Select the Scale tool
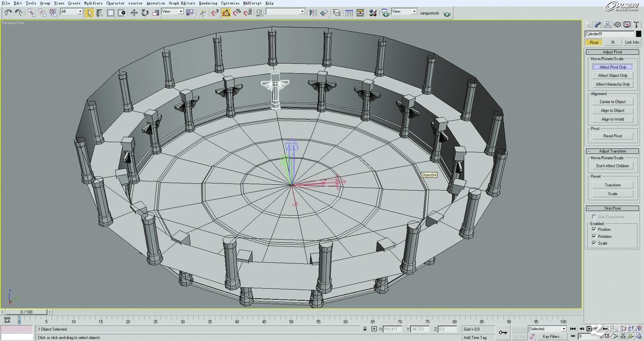 click(x=156, y=13)
